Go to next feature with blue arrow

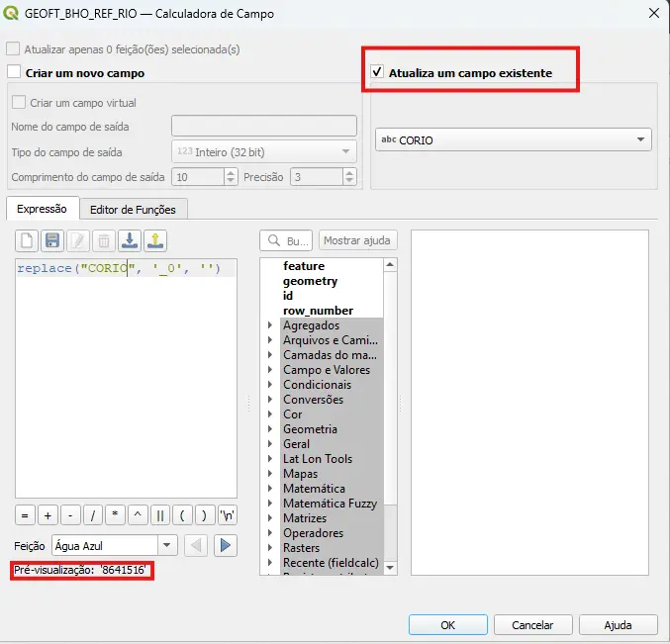226,545
